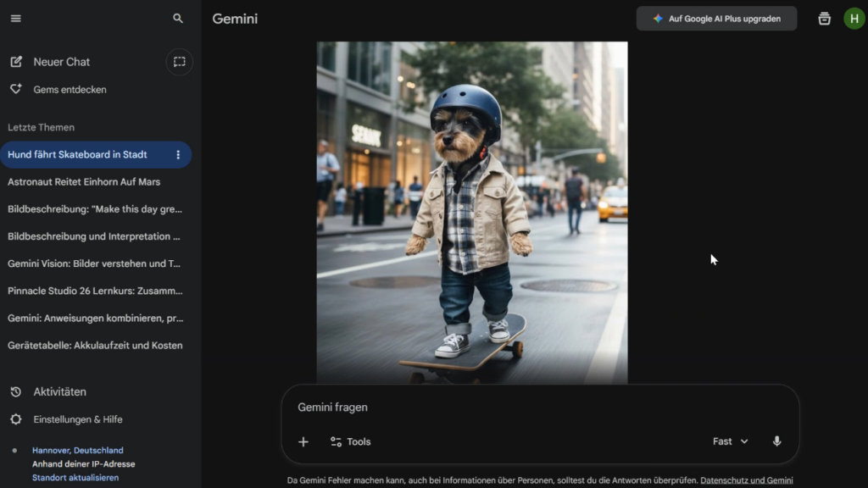Viewport: 868px width, 488px height.
Task: Click Auf Google AI Plus upgraden button
Action: 716,19
